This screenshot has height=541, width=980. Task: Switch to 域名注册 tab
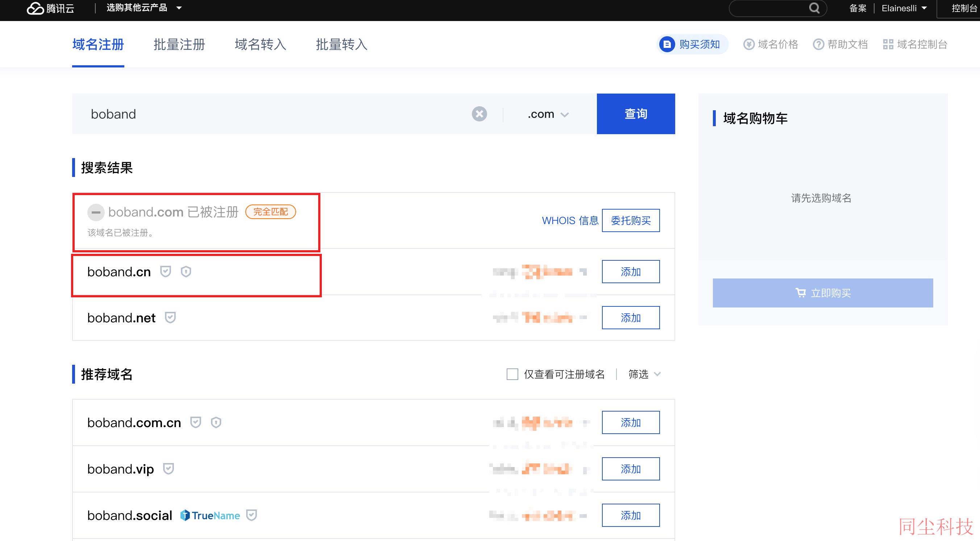tap(98, 45)
